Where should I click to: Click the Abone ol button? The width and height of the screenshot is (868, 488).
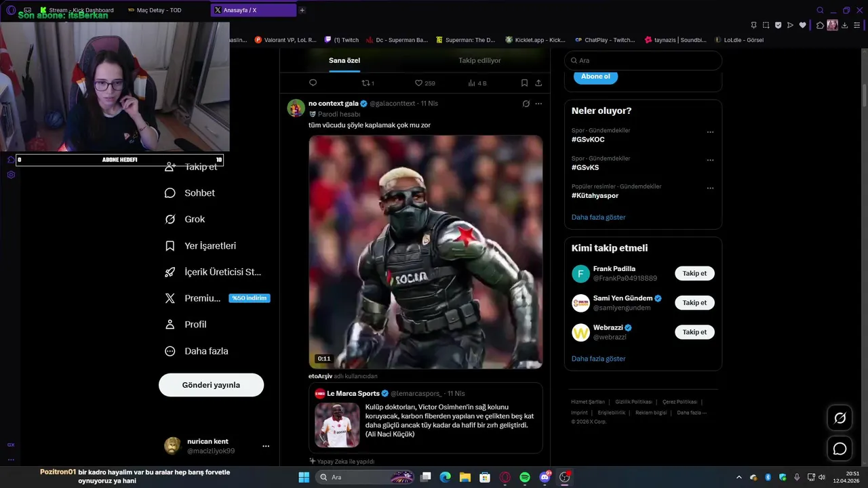595,76
